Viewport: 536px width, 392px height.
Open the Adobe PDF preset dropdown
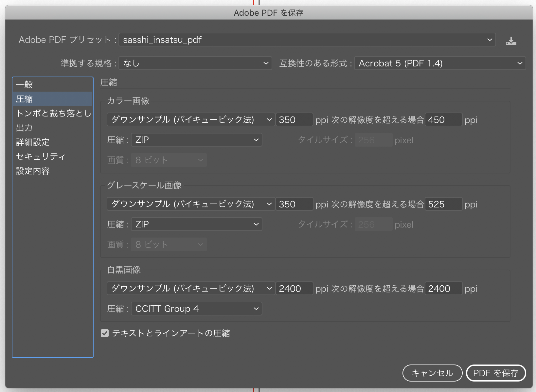pos(307,40)
